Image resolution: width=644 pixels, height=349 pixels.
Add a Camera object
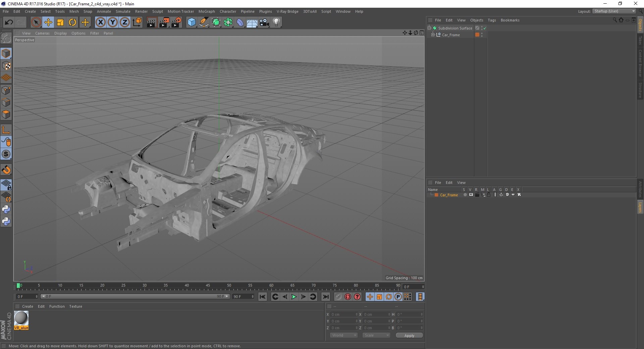264,22
